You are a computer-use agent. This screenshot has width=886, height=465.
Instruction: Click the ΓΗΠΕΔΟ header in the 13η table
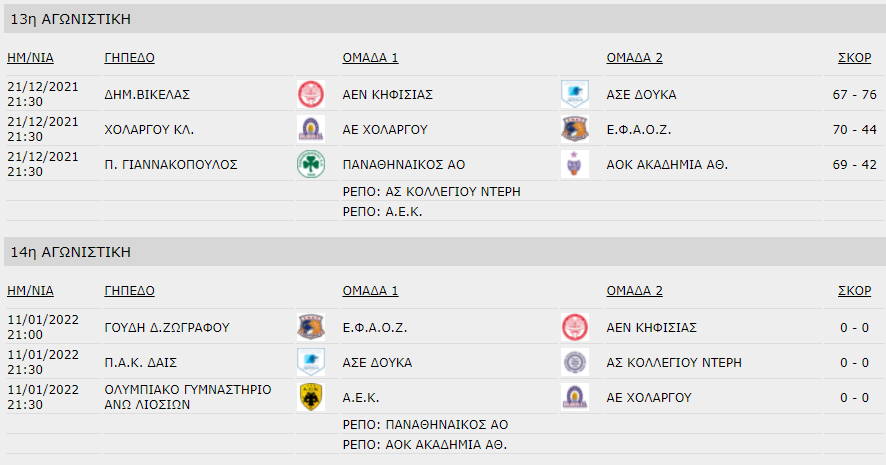point(129,58)
